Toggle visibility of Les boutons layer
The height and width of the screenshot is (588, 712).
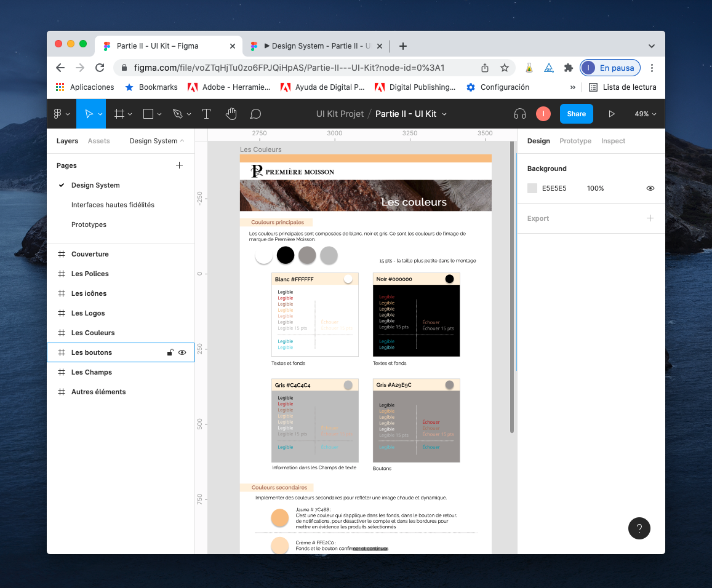coord(182,352)
